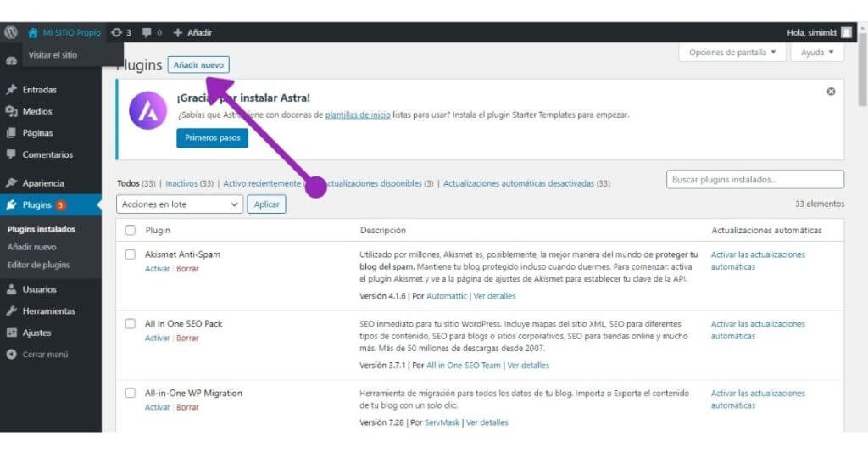Open the Herramientas menu
Image resolution: width=868 pixels, height=453 pixels.
coord(48,310)
